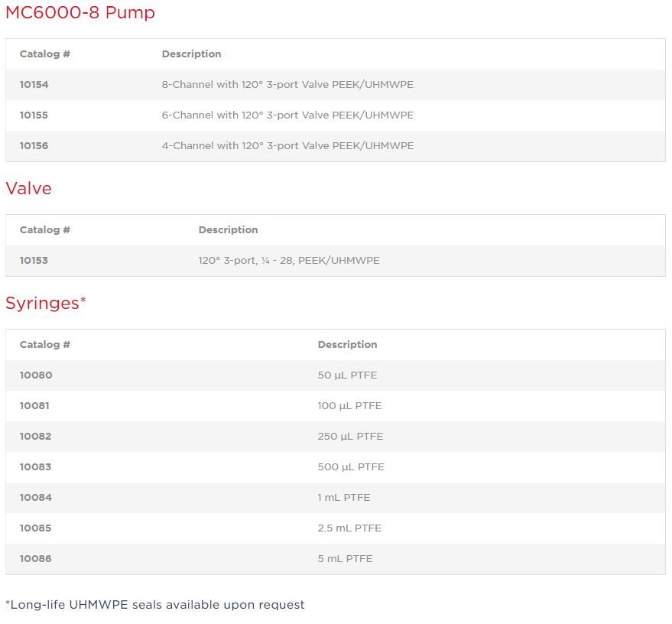Click the Long-life UHMWPE seals footnote
The height and width of the screenshot is (624, 672).
[155, 605]
